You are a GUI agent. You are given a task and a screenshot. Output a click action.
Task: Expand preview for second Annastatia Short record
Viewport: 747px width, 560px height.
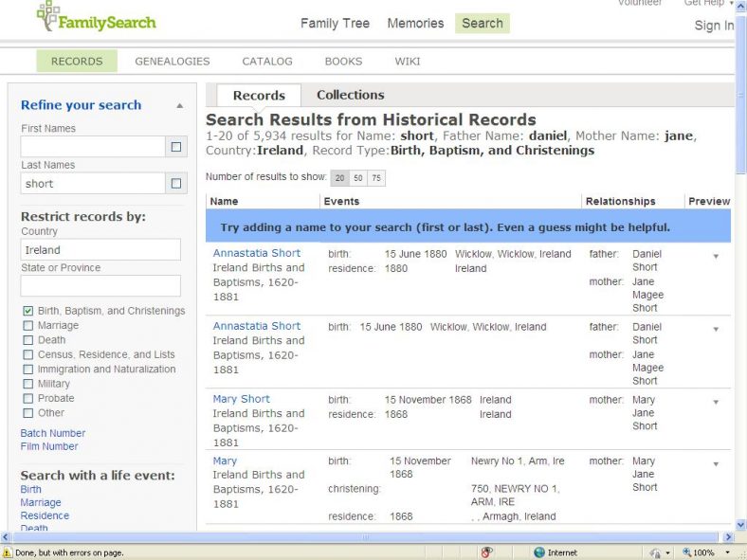pyautogui.click(x=716, y=330)
